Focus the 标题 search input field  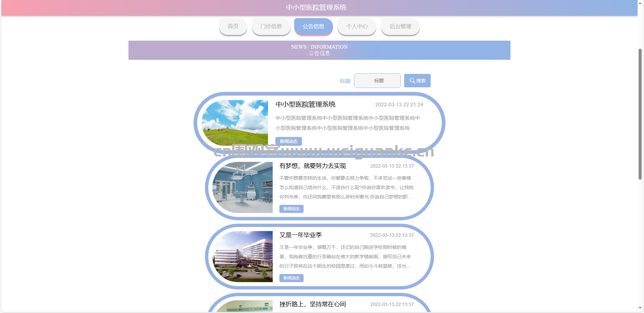(377, 81)
